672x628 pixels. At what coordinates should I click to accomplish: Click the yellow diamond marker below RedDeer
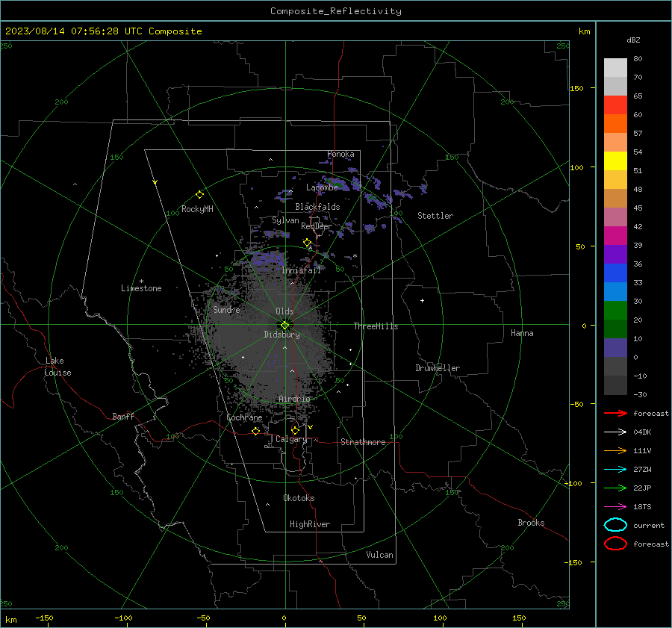coord(307,243)
